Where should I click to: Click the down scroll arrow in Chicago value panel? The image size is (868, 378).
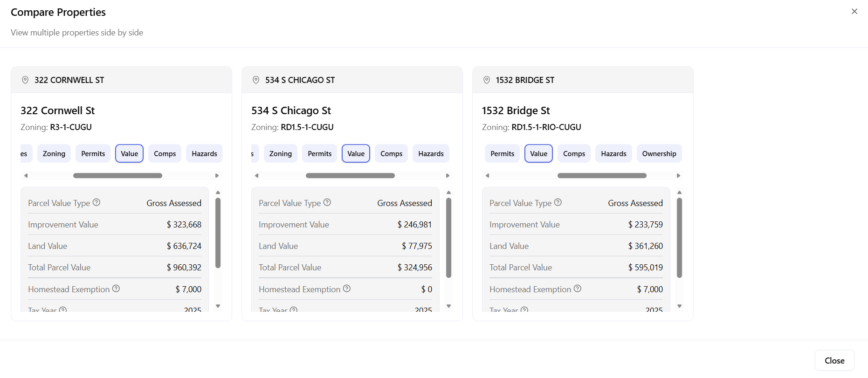point(449,306)
